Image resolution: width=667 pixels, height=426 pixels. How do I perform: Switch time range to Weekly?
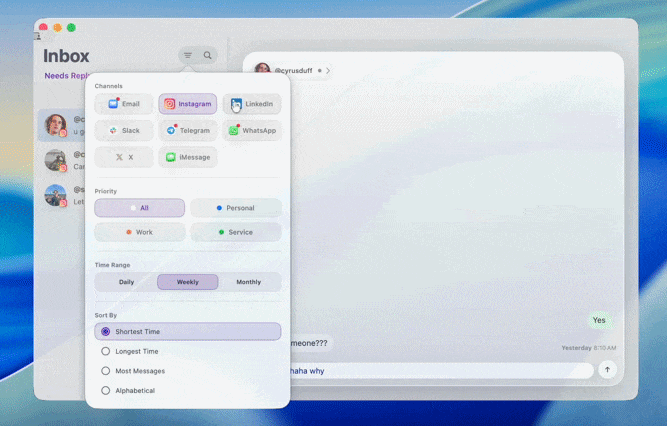click(188, 282)
